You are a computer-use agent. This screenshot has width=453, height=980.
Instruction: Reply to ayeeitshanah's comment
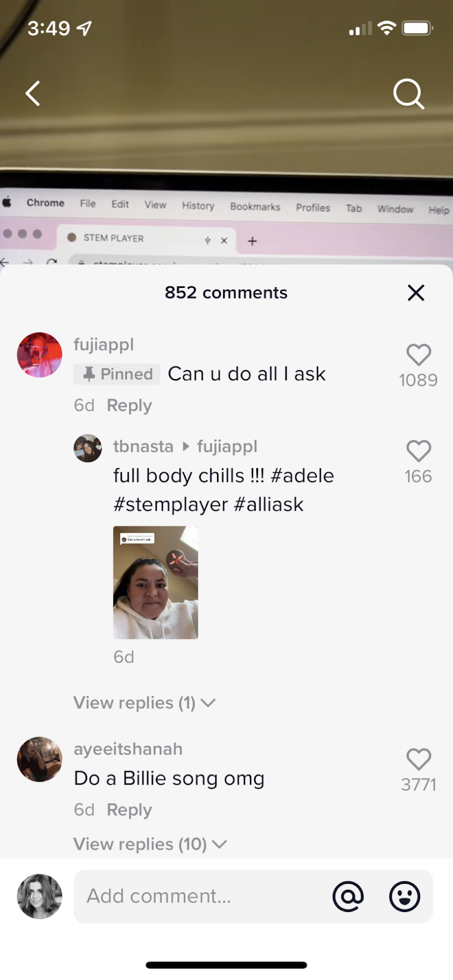[129, 810]
